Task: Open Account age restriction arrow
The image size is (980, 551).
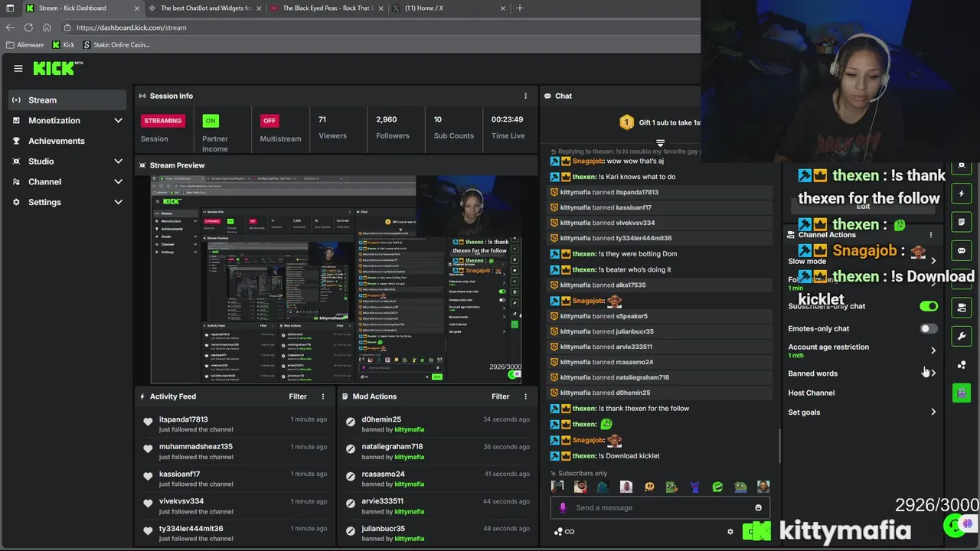Action: 933,350
